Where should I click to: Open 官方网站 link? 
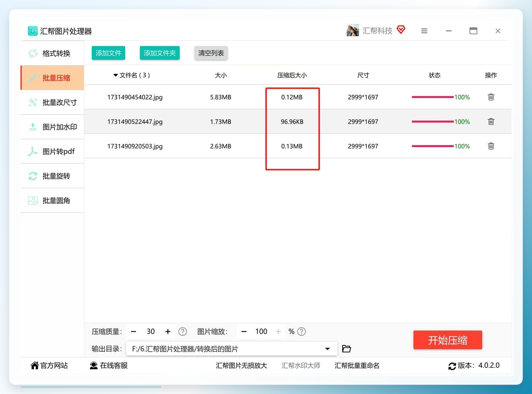[x=49, y=366]
